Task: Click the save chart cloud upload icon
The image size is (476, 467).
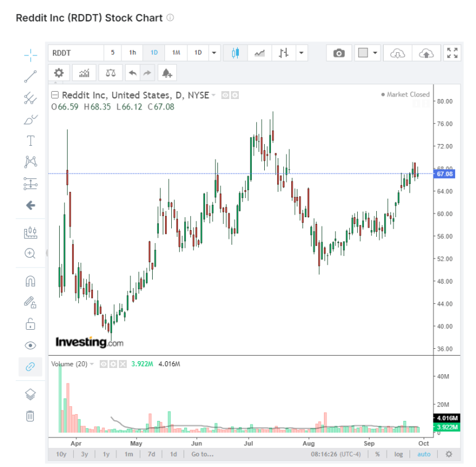Action: pos(426,53)
